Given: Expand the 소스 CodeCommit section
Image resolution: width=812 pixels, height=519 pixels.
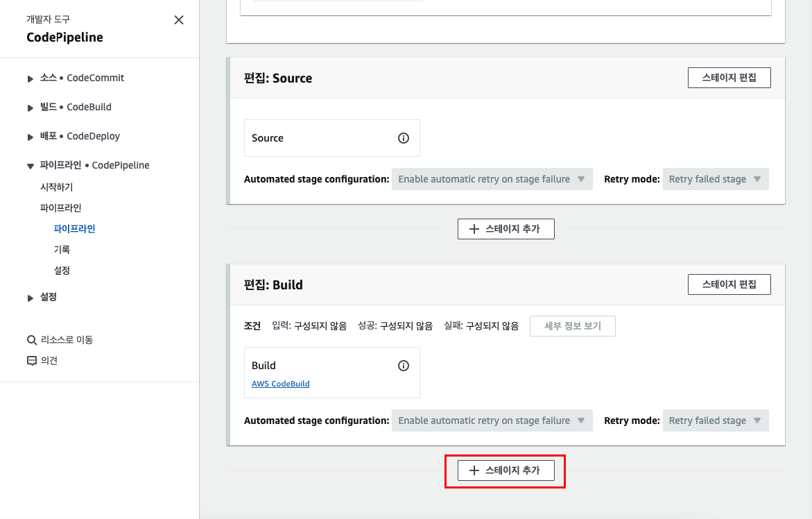Looking at the screenshot, I should point(30,78).
